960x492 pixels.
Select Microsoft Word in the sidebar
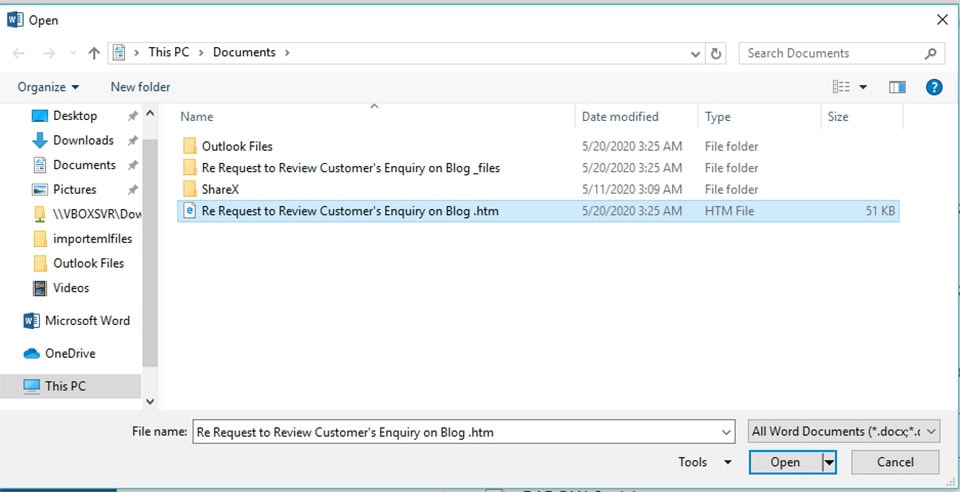pyautogui.click(x=77, y=321)
